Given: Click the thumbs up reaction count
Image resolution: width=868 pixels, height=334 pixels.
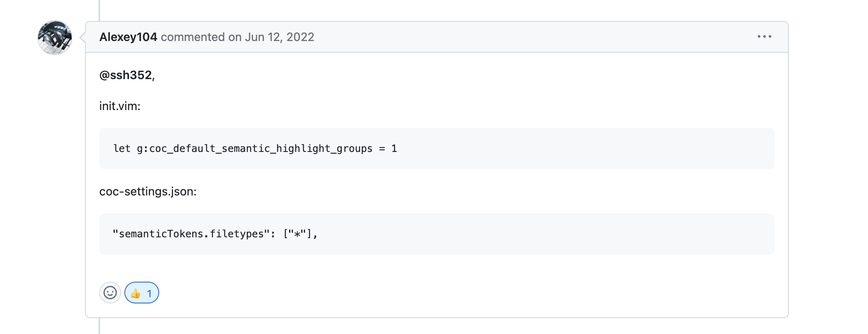Looking at the screenshot, I should point(150,293).
